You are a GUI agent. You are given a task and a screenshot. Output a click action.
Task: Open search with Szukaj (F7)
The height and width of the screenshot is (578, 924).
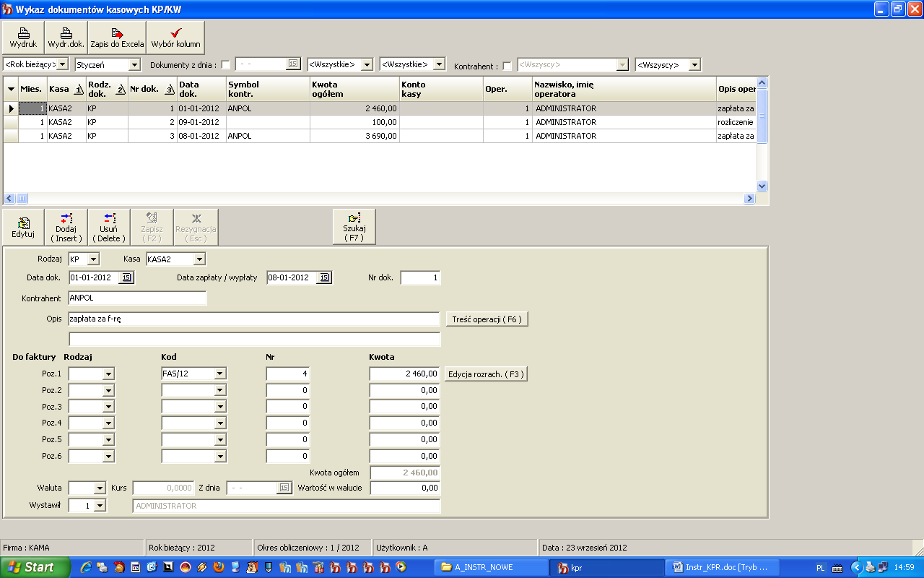354,228
